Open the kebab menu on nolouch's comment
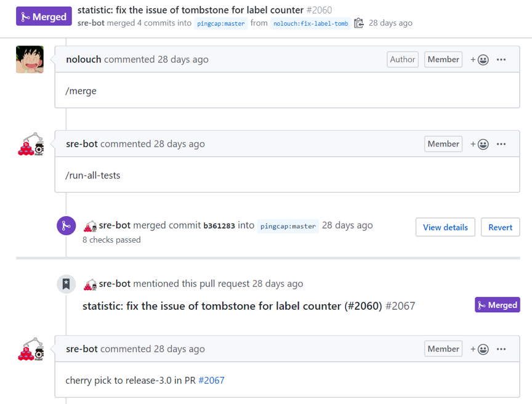Screen dimensions: 532x404 501,59
